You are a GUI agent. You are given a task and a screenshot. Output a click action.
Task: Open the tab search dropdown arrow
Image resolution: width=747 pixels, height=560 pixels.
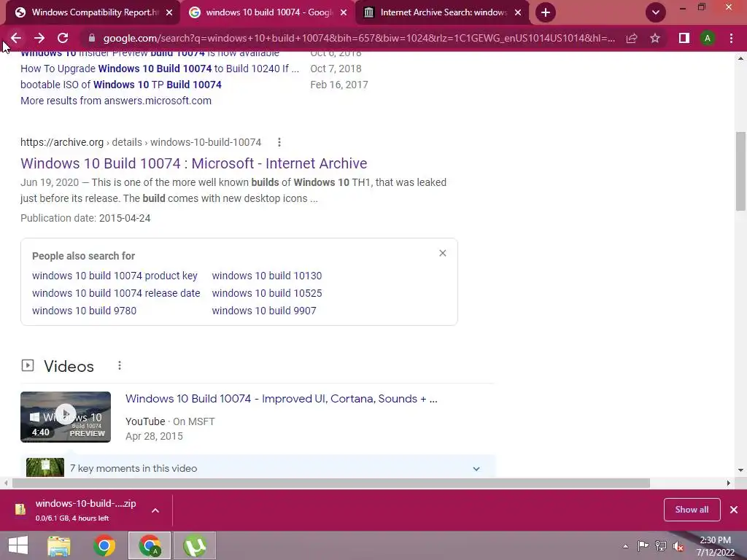[x=656, y=12]
